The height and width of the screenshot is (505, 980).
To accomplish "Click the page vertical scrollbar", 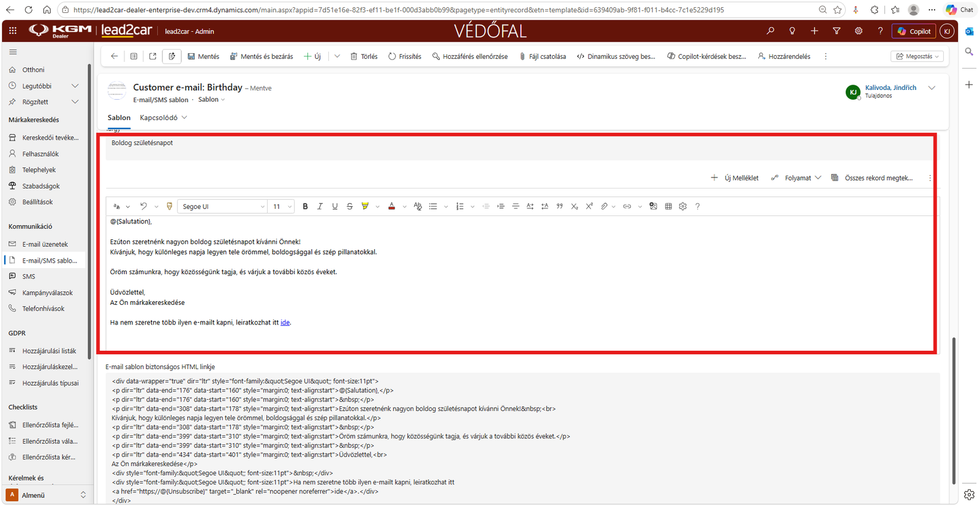I will pyautogui.click(x=953, y=410).
